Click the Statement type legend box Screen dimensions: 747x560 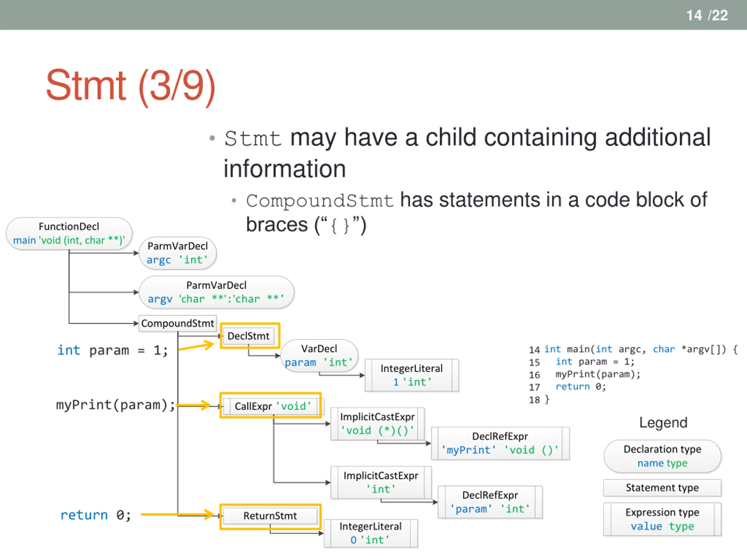click(662, 488)
